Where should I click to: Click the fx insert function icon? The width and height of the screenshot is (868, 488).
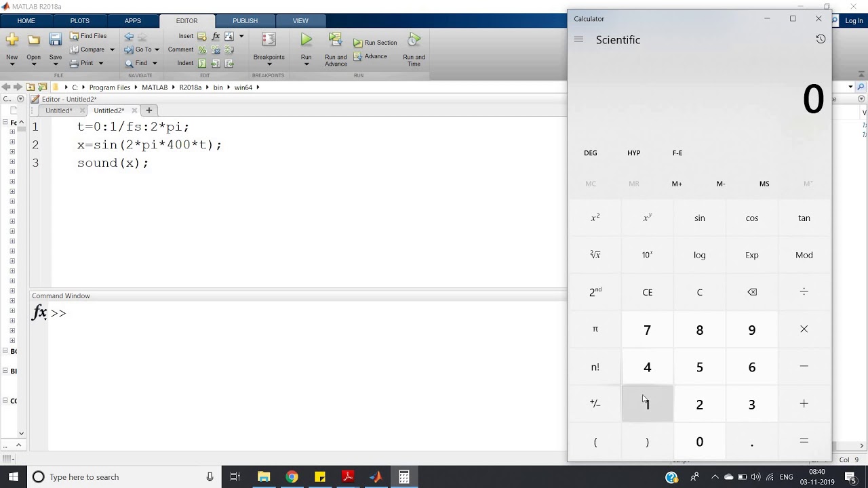pyautogui.click(x=216, y=36)
